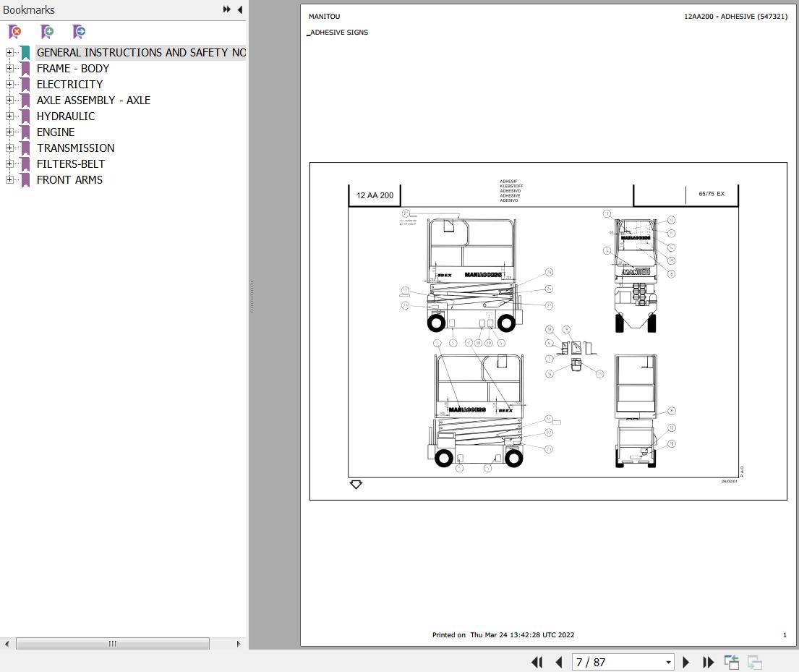The height and width of the screenshot is (672, 799).
Task: Open the ELECTRICITY bookmark
Action: pyautogui.click(x=70, y=84)
